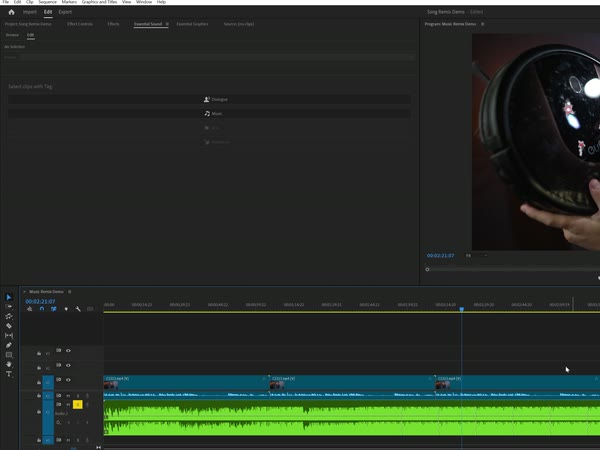600x450 pixels.
Task: Select the Pen tool
Action: tap(9, 345)
